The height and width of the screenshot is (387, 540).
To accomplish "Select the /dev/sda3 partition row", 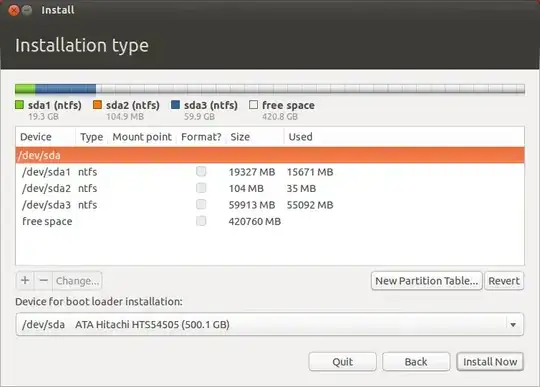I will (x=270, y=205).
